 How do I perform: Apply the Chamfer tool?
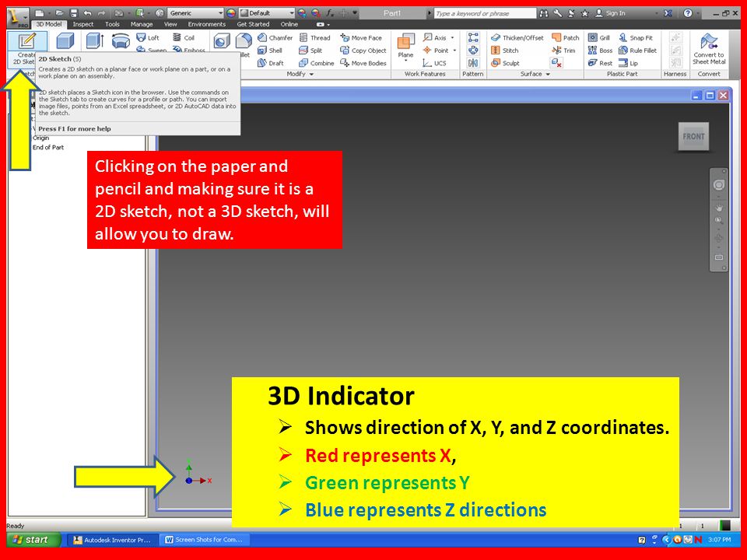275,37
